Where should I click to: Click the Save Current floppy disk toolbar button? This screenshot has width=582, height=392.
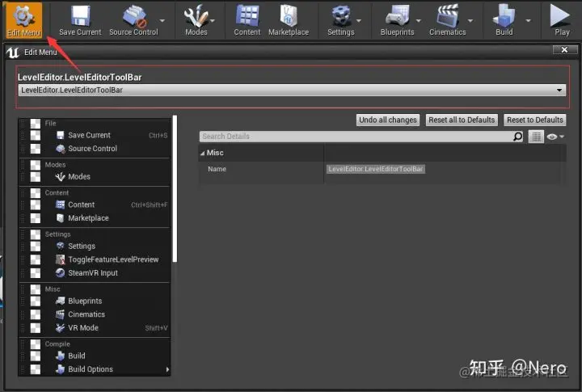tap(80, 20)
